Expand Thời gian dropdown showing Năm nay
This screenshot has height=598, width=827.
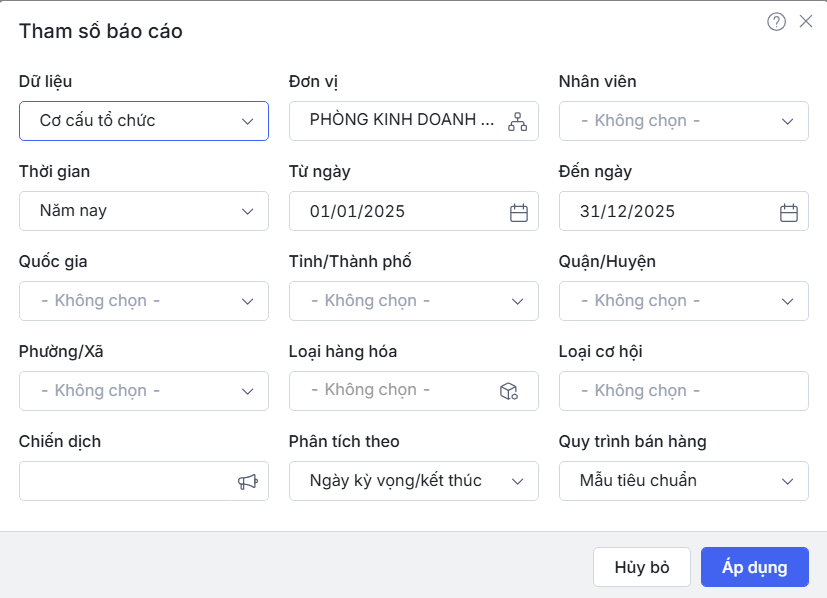[x=144, y=211]
